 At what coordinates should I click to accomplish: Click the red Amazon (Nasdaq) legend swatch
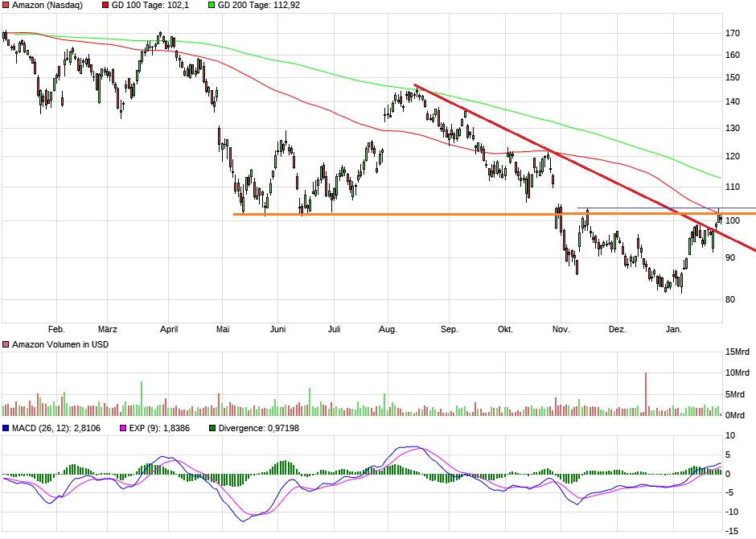pyautogui.click(x=6, y=6)
